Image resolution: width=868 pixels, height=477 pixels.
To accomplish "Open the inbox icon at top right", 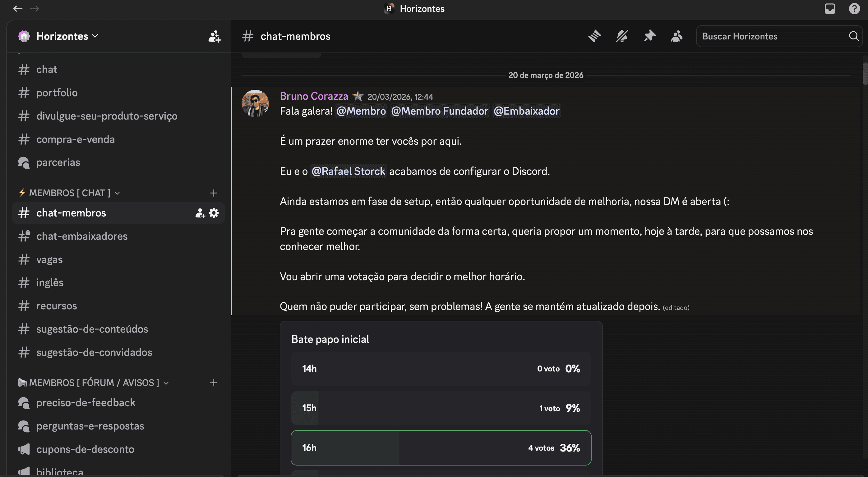I will click(829, 8).
